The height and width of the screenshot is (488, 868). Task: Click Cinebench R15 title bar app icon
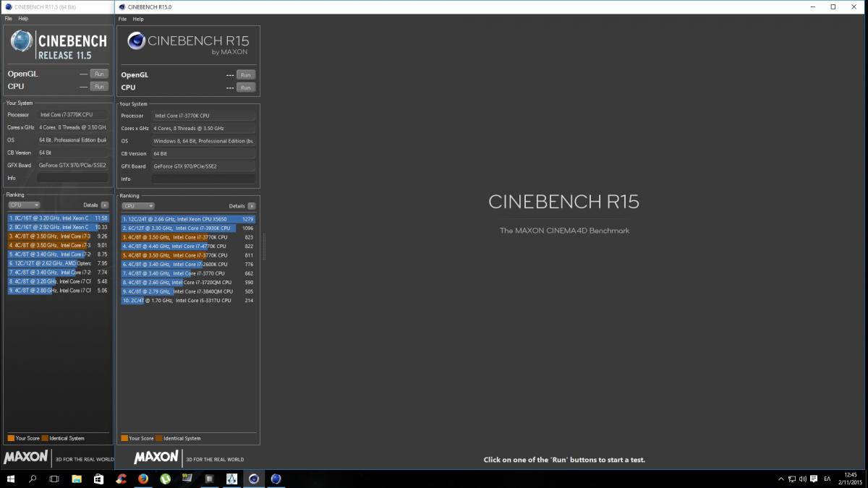[122, 7]
